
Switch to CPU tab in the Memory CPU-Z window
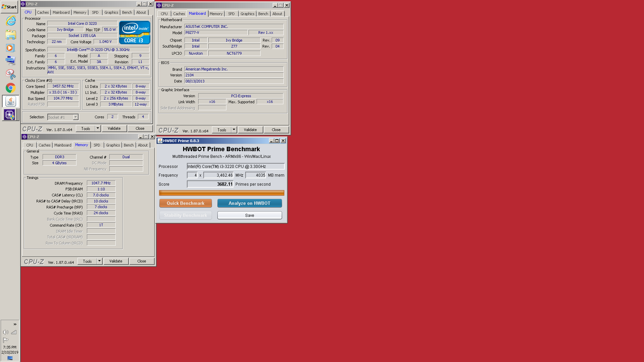30,145
